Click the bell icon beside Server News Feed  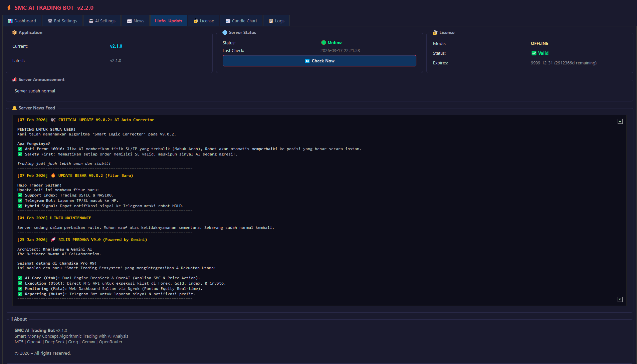(x=15, y=107)
